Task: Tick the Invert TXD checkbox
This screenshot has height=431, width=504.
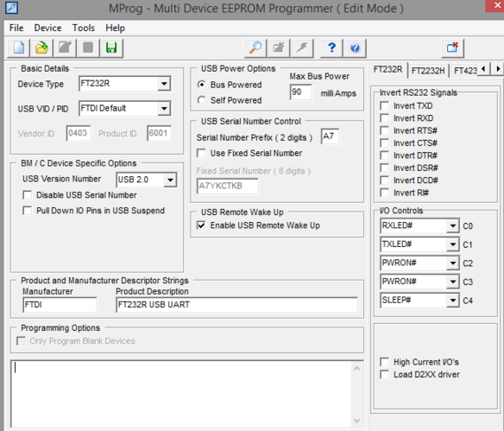Action: pos(384,105)
